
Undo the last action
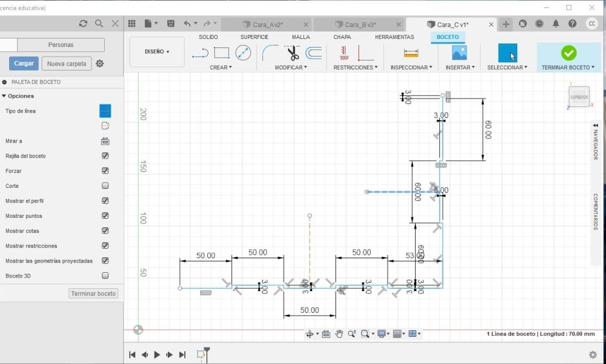point(187,23)
